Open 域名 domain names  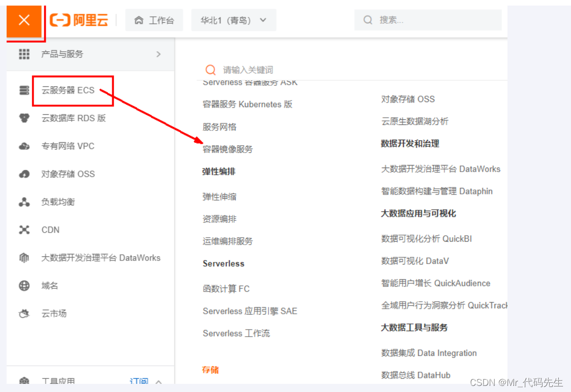[x=49, y=286]
